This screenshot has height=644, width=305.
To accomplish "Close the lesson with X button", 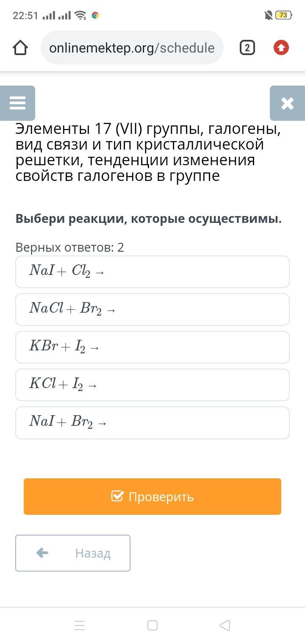I will (x=287, y=103).
